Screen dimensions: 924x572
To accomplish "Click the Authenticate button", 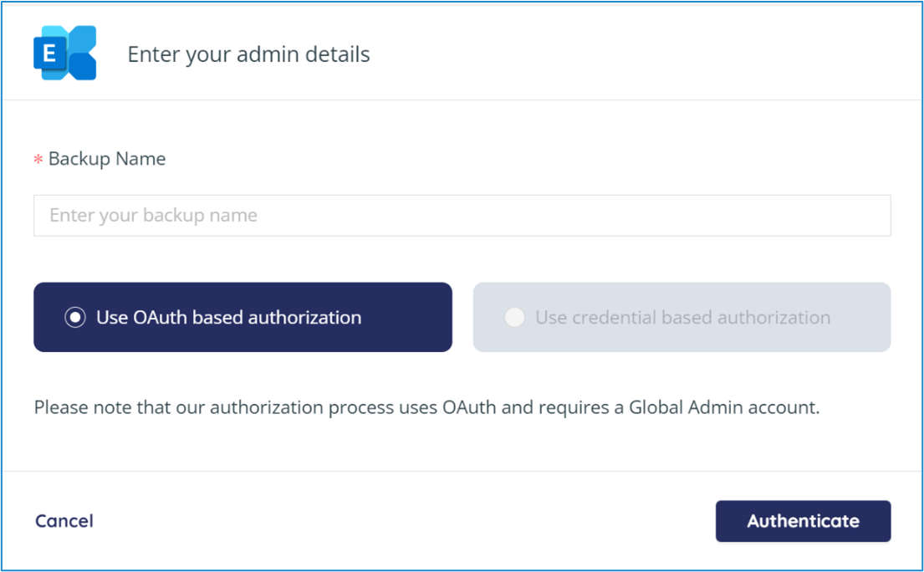I will pyautogui.click(x=804, y=521).
